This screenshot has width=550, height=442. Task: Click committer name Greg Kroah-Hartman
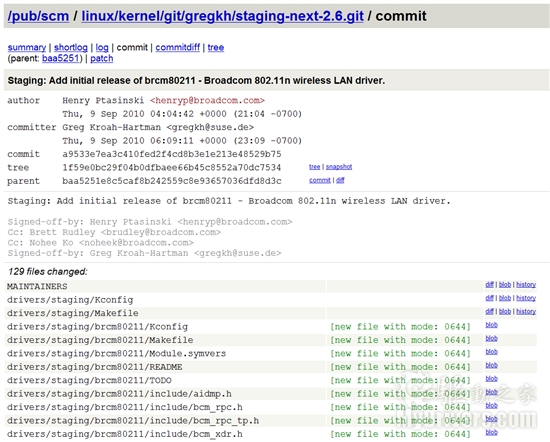click(x=112, y=127)
